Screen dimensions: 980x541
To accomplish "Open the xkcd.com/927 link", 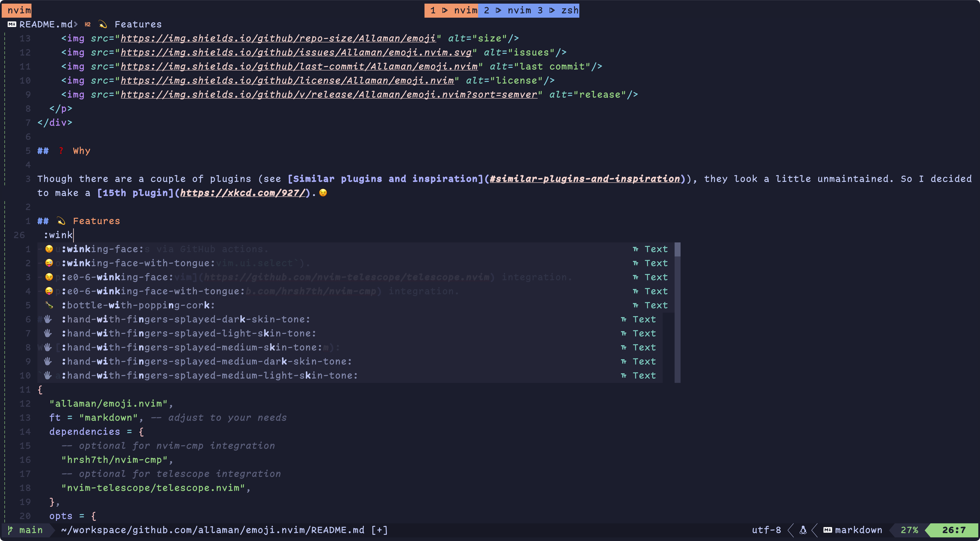I will pyautogui.click(x=243, y=193).
